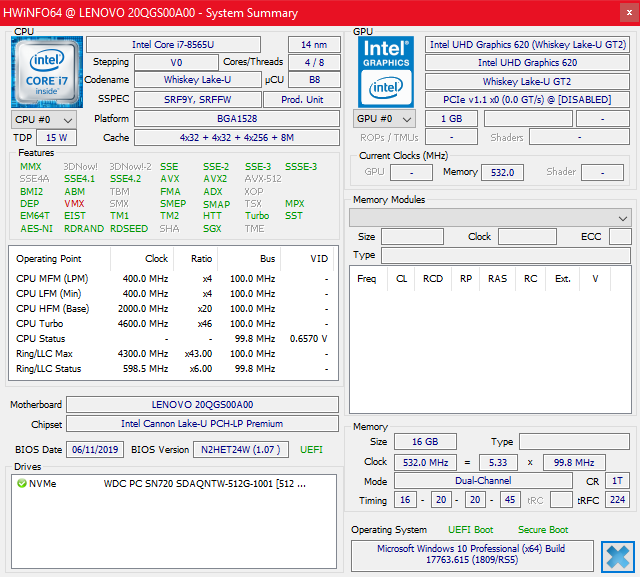Expand the Memory Modules dropdown list
This screenshot has width=640, height=577.
pos(490,217)
